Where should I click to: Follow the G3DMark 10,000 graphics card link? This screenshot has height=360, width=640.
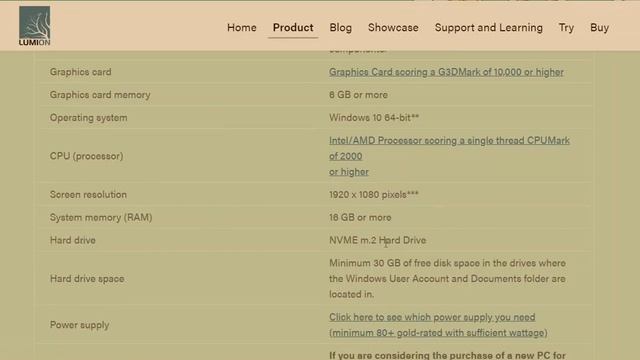click(446, 72)
